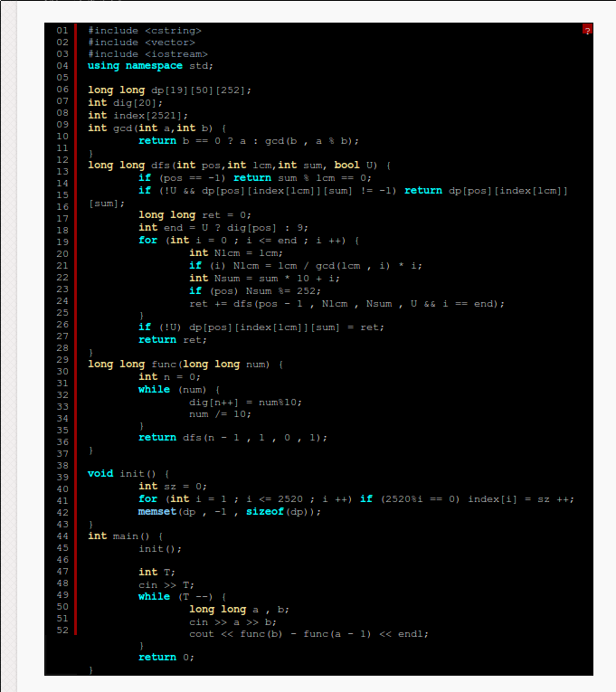Click line number 52 in the gutter
Screen dimensions: 616x692
coord(62,630)
